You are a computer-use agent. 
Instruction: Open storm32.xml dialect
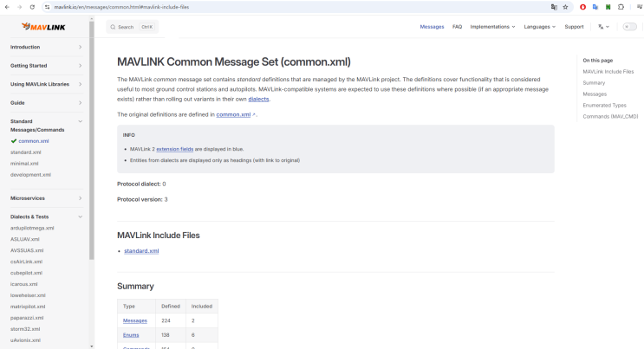coord(25,329)
